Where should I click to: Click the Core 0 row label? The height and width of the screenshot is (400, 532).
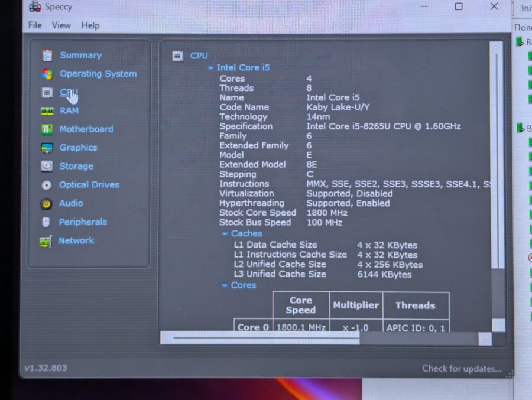point(253,327)
